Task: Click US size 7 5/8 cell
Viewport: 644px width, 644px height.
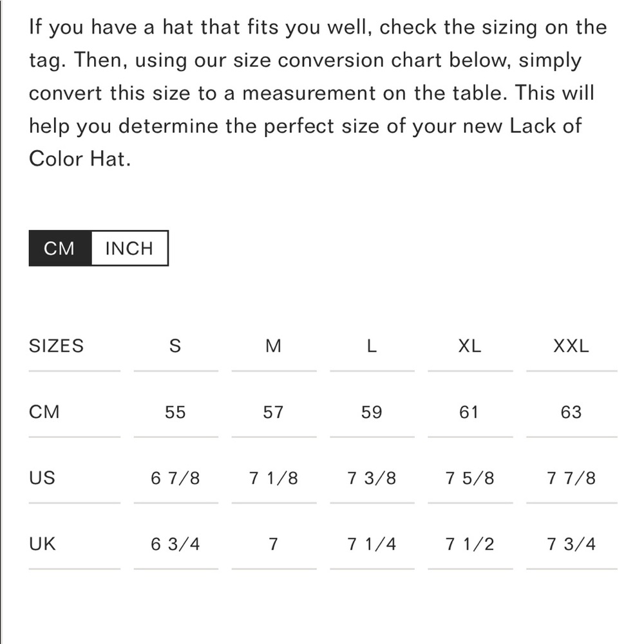Action: (x=470, y=478)
